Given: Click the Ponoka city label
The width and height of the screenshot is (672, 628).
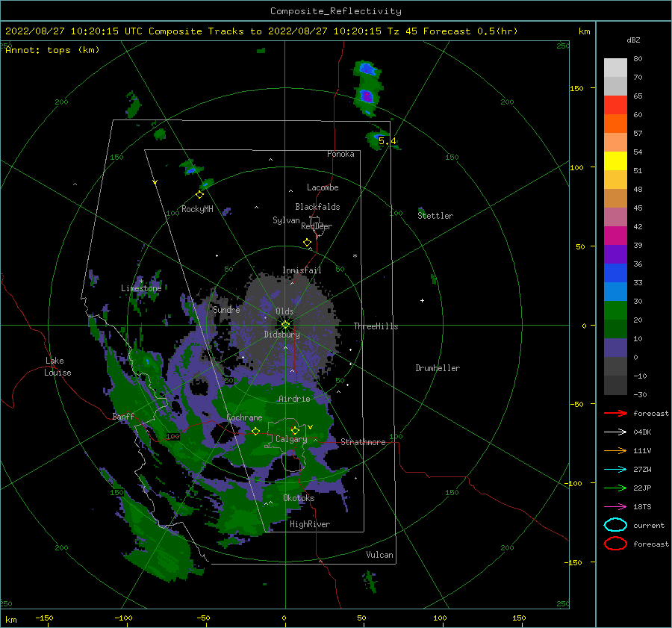Looking at the screenshot, I should point(340,154).
